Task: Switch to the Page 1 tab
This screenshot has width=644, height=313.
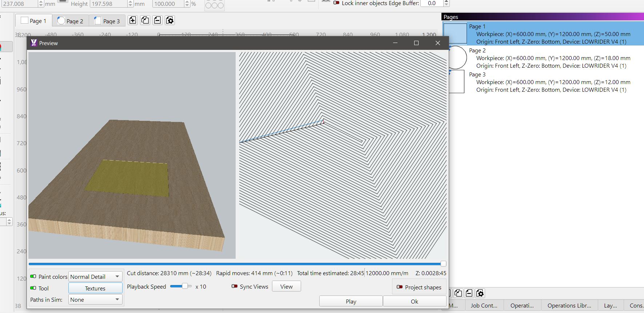Action: click(34, 21)
